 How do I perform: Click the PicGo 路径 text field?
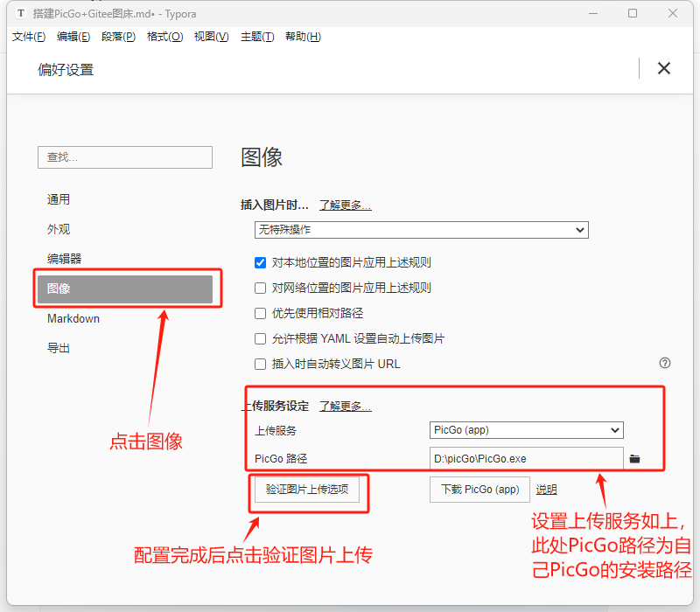pyautogui.click(x=527, y=458)
